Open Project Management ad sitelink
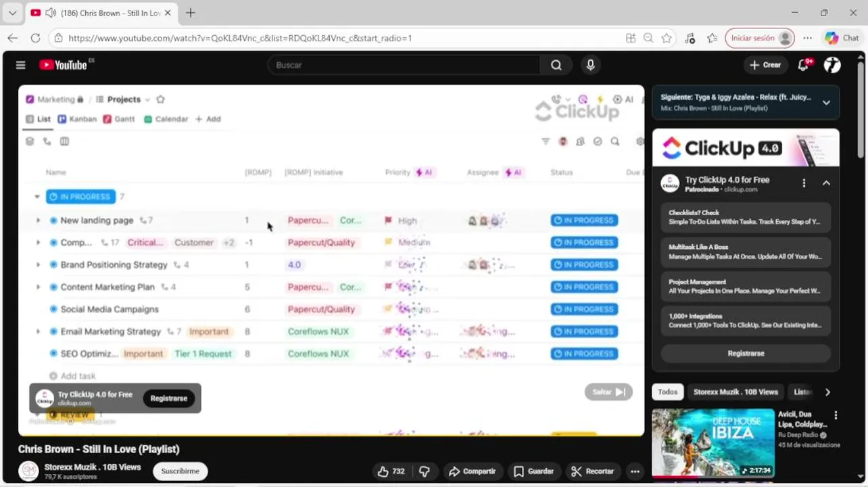This screenshot has height=487, width=868. [x=746, y=286]
